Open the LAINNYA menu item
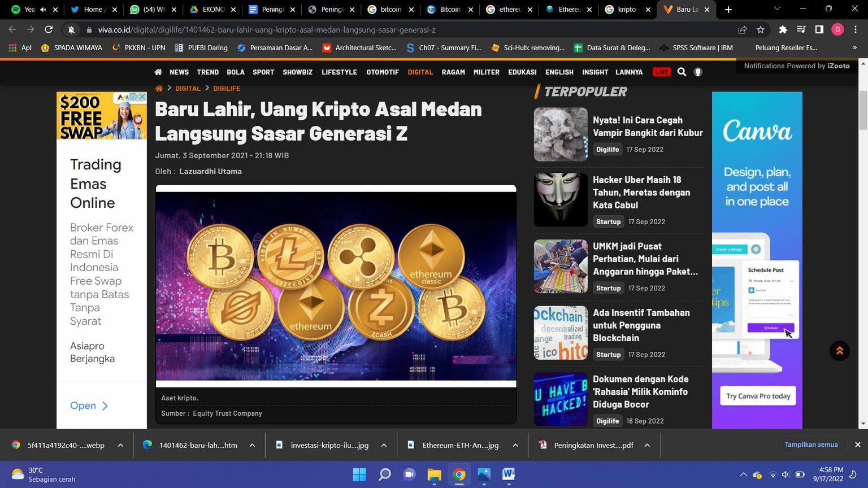The height and width of the screenshot is (488, 868). coord(629,72)
